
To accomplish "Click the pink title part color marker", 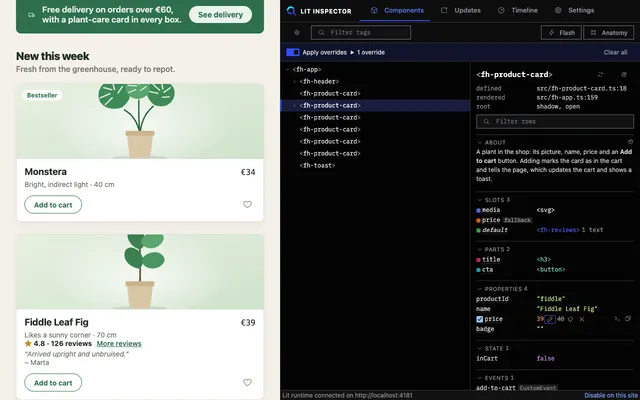I will click(478, 260).
